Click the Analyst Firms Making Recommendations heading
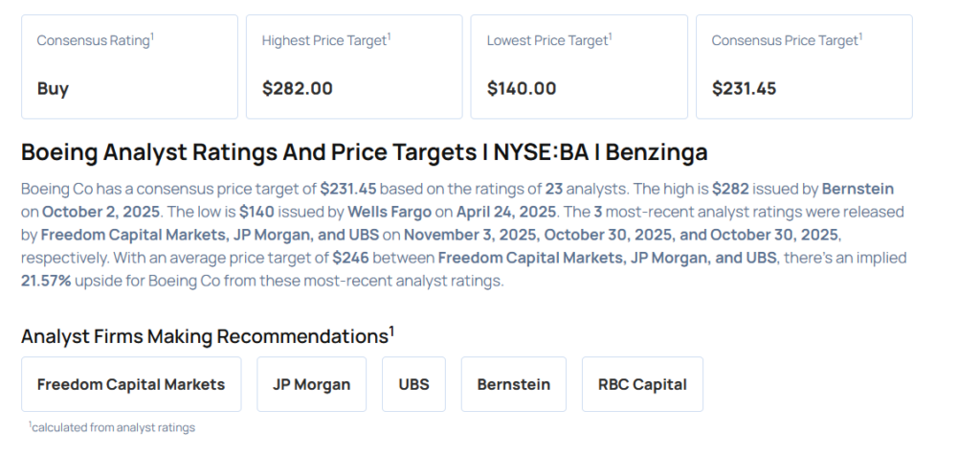Viewport: 980px width, 457px height. 208,335
